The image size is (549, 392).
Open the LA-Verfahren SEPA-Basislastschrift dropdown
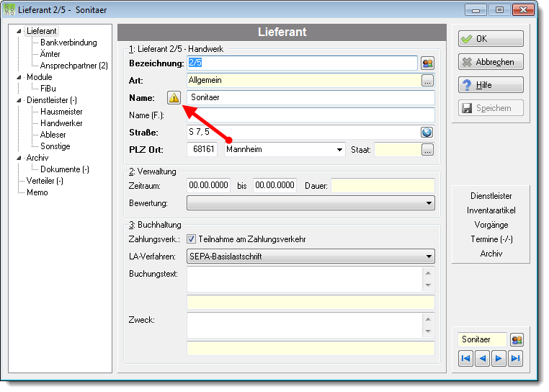(x=311, y=257)
